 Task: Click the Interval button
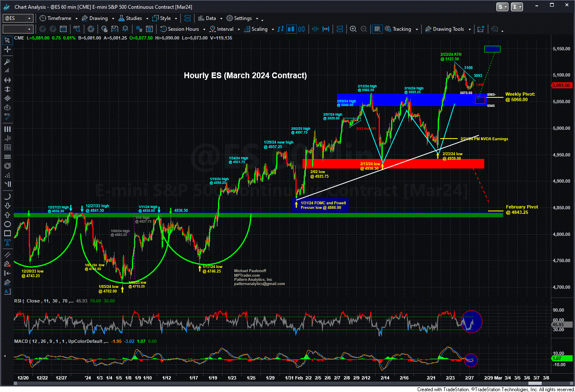pyautogui.click(x=221, y=29)
